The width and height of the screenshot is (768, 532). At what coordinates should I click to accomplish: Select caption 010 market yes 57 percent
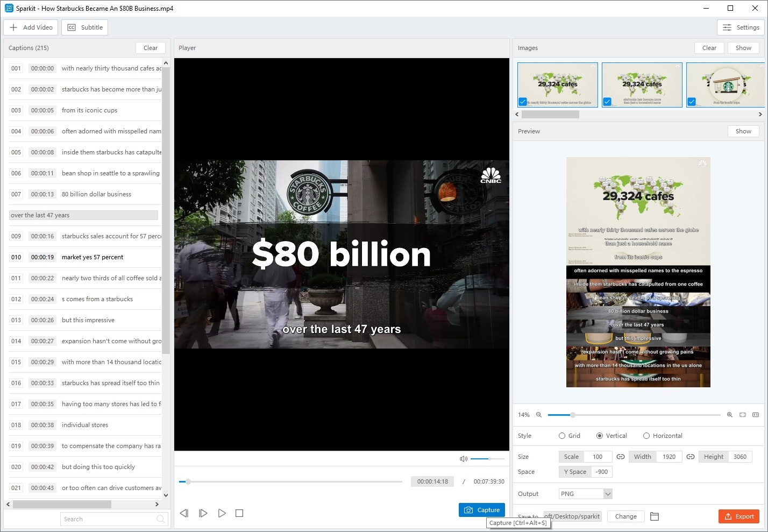[86, 257]
